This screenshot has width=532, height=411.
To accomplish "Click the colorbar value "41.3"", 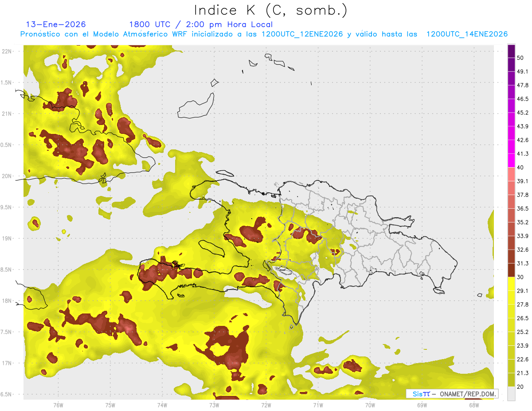I will (x=523, y=154).
